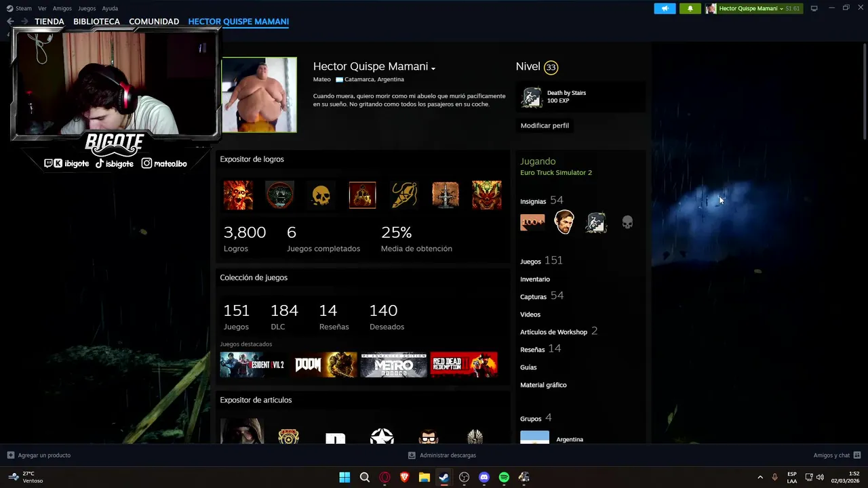Switch to the COMUNIDAD tab
The height and width of the screenshot is (488, 868).
tap(154, 22)
